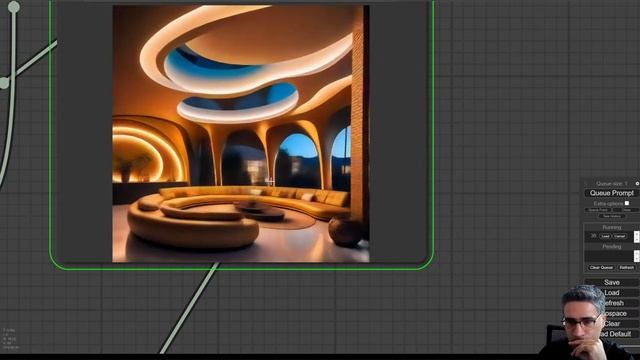The width and height of the screenshot is (640, 360).
Task: Load the running queue item 35
Action: click(x=605, y=236)
